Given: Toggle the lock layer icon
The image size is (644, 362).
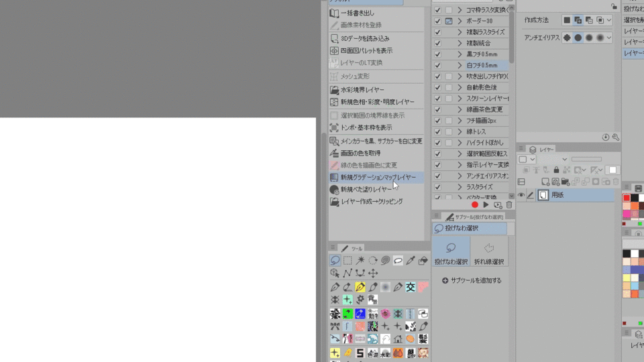Looking at the screenshot, I should 556,170.
